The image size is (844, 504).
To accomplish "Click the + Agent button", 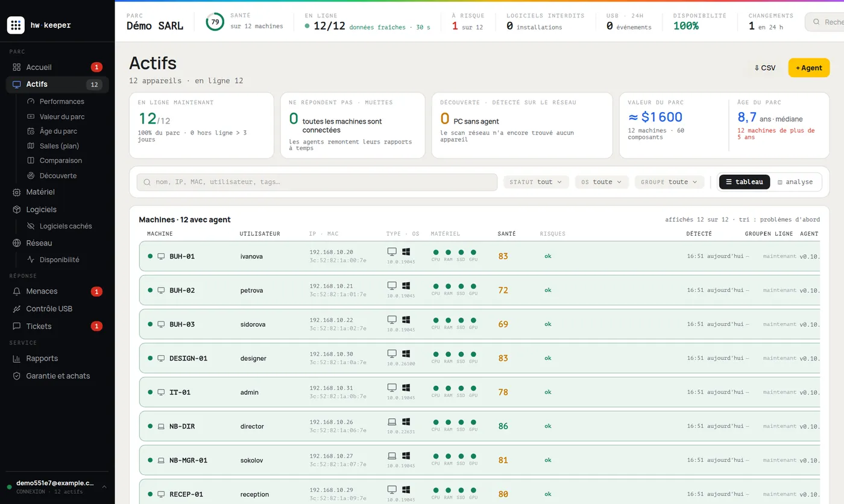I will pyautogui.click(x=808, y=68).
